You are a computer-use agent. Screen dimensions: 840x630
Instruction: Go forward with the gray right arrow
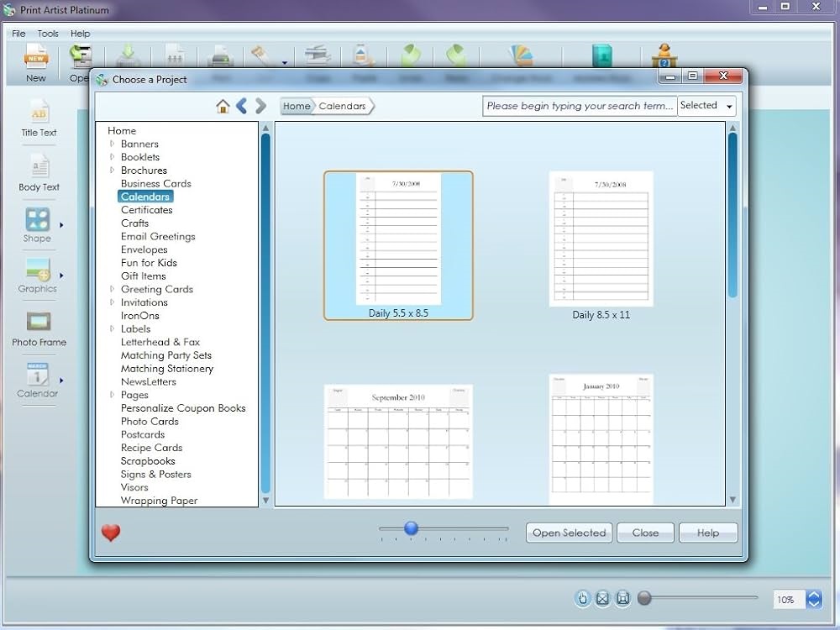point(261,106)
